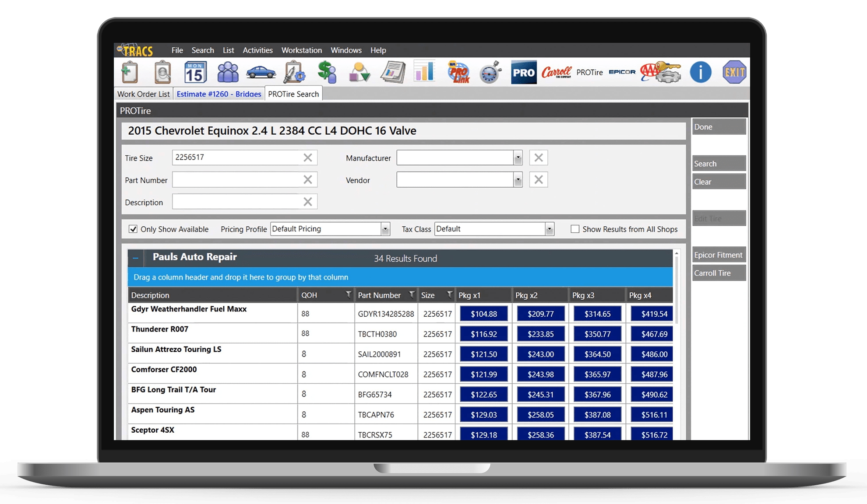The width and height of the screenshot is (867, 504).
Task: Select $467.69 Pkg x4 price for Thunderer
Action: tap(652, 334)
